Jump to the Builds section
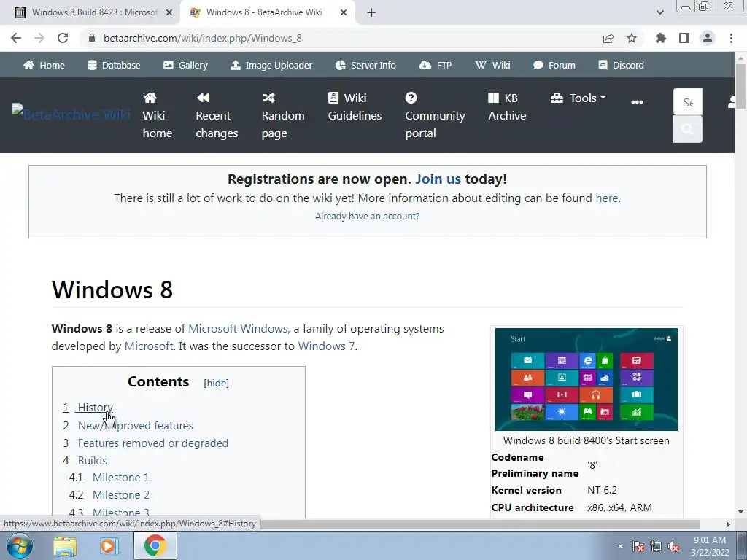The width and height of the screenshot is (747, 560). (x=93, y=461)
